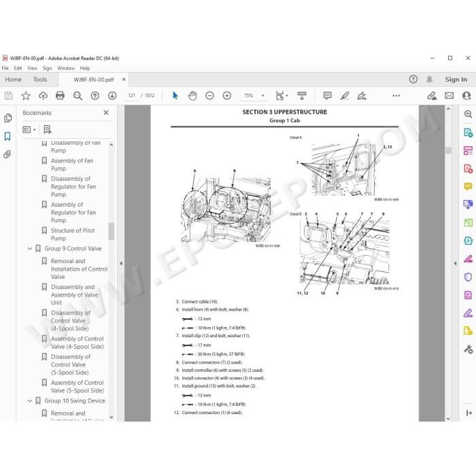This screenshot has width=476, height=476.
Task: Click the Sign In button
Action: pos(456,80)
